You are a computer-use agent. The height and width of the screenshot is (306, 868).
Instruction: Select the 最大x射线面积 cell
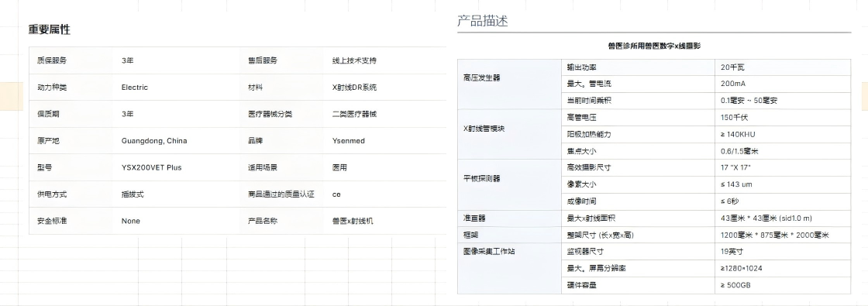coord(639,218)
